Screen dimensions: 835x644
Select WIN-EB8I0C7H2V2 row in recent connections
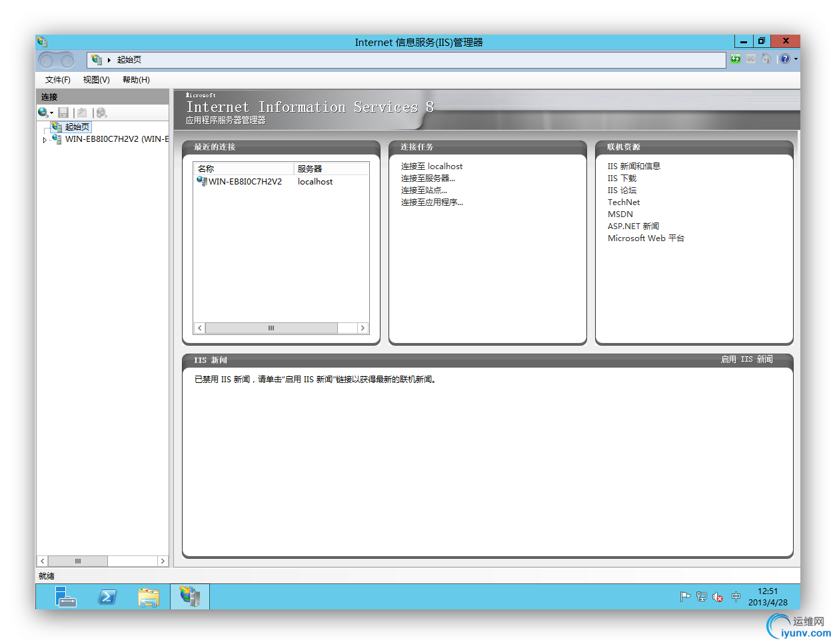281,181
